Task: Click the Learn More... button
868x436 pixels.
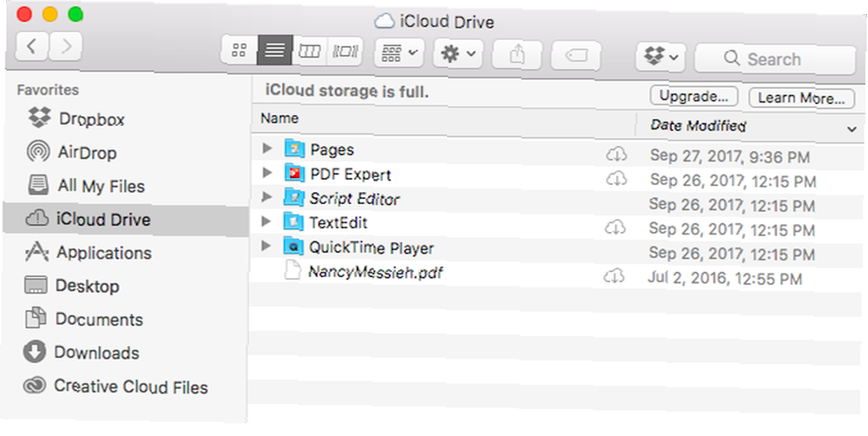Action: click(801, 98)
